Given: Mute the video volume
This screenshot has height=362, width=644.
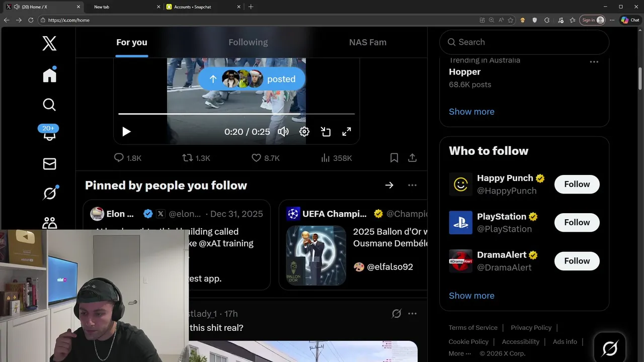Looking at the screenshot, I should tap(283, 132).
